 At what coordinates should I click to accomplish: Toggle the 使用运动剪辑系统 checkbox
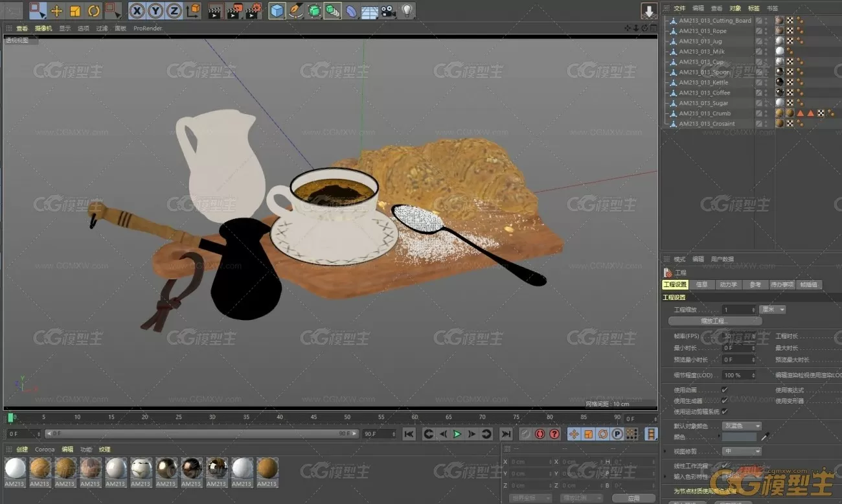pyautogui.click(x=724, y=411)
